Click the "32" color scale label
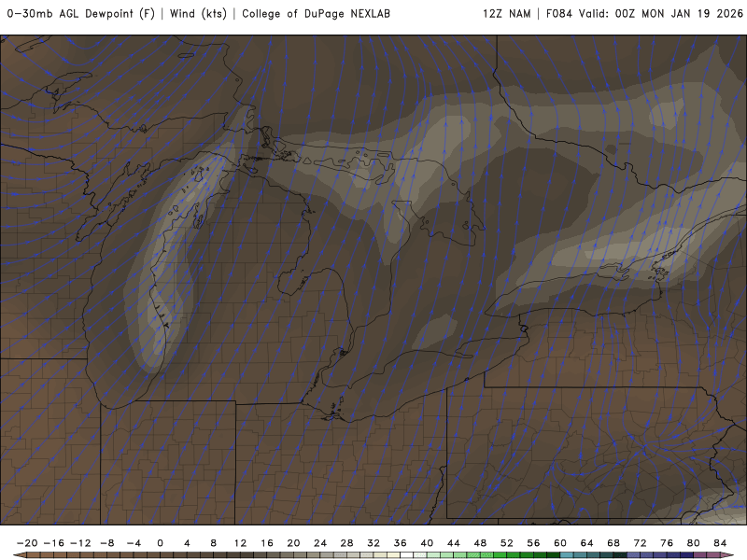Screen dimensions: 747x560 [x=373, y=543]
